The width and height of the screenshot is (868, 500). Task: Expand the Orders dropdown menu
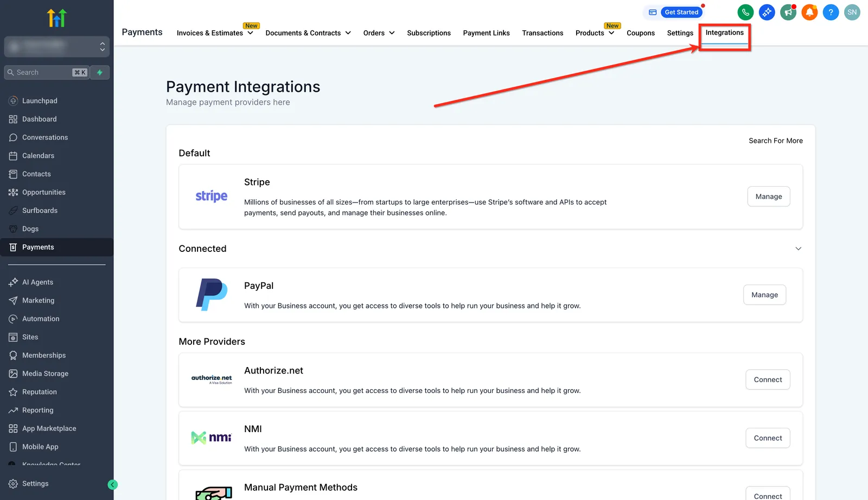click(x=379, y=33)
